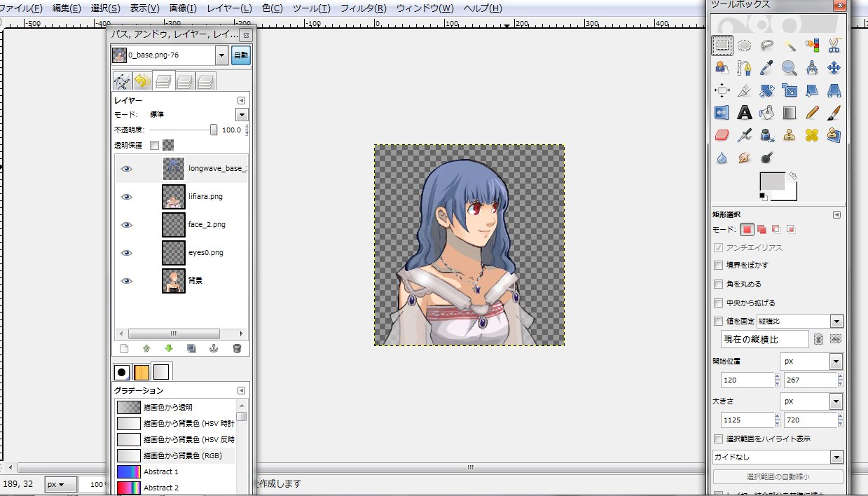This screenshot has height=496, width=868.
Task: Hide the 背景 layer
Action: click(x=126, y=281)
